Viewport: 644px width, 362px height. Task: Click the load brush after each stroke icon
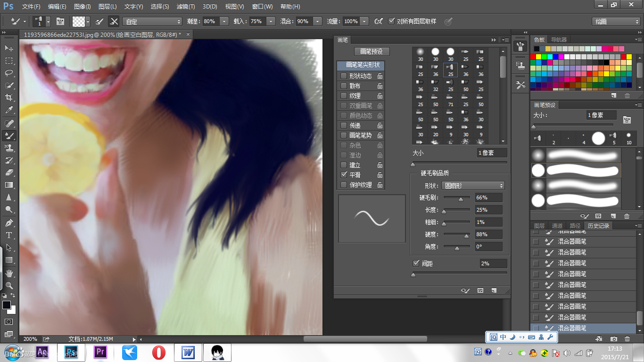click(100, 21)
